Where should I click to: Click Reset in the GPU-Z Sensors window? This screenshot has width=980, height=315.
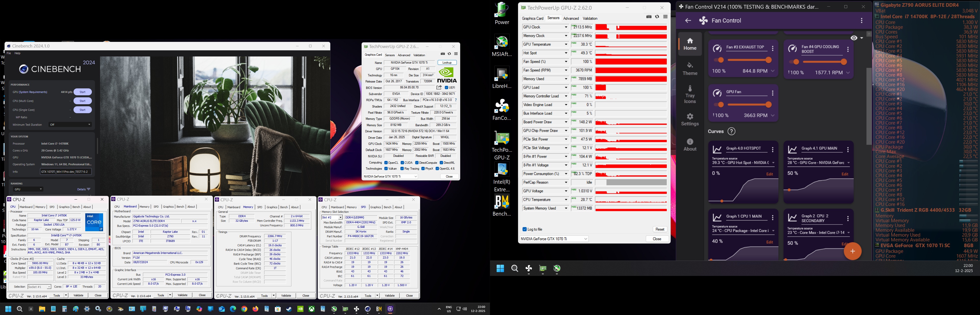(x=660, y=229)
